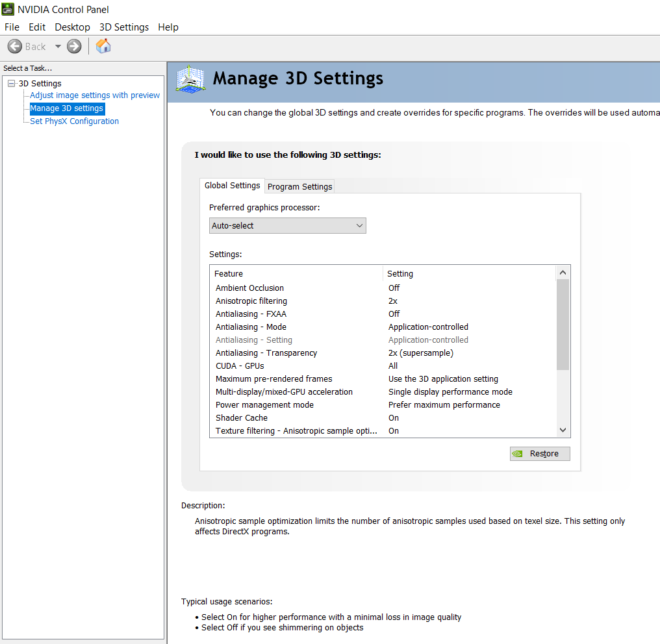This screenshot has height=644, width=660.
Task: Open Preferred graphics processor dropdown
Action: [x=288, y=225]
